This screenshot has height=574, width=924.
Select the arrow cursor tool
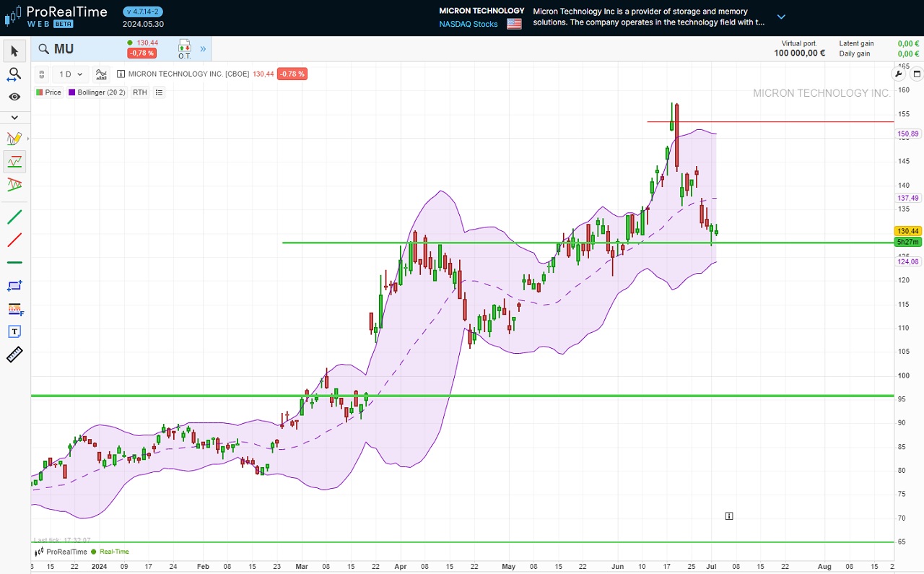tap(14, 51)
